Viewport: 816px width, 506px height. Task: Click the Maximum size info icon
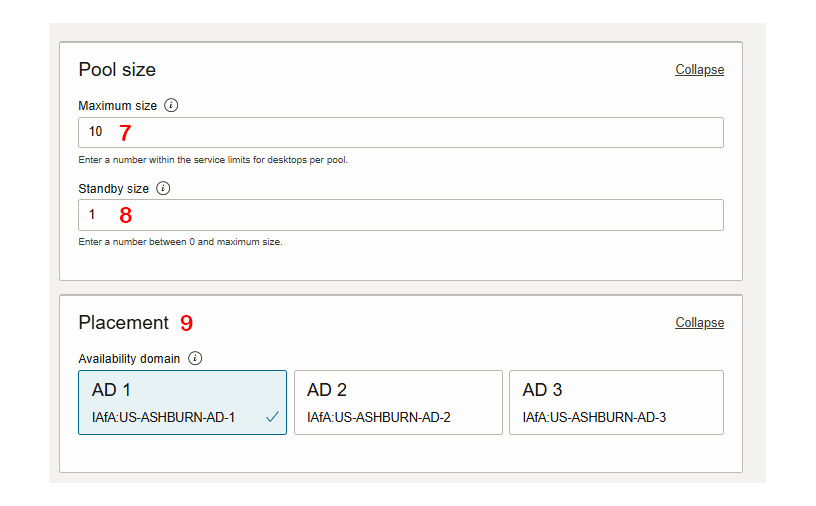[171, 105]
